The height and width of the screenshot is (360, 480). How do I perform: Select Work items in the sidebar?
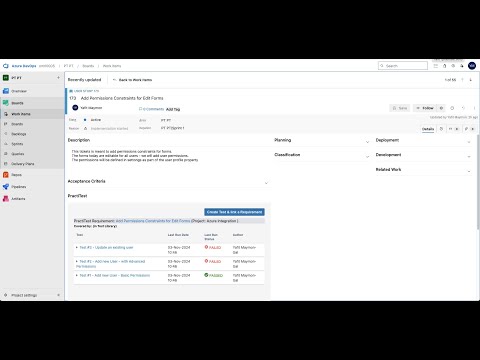32,114
